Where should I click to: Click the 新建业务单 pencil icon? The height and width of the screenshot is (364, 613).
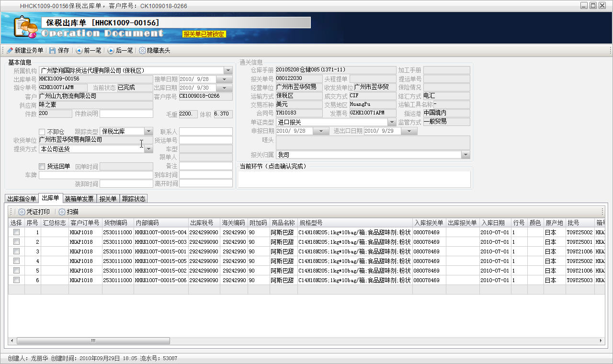click(10, 50)
